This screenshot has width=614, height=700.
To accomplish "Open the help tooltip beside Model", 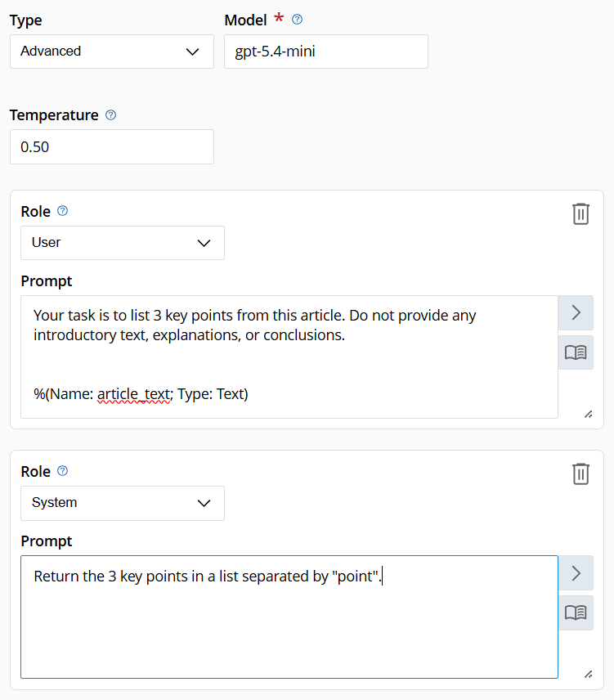I will click(297, 20).
